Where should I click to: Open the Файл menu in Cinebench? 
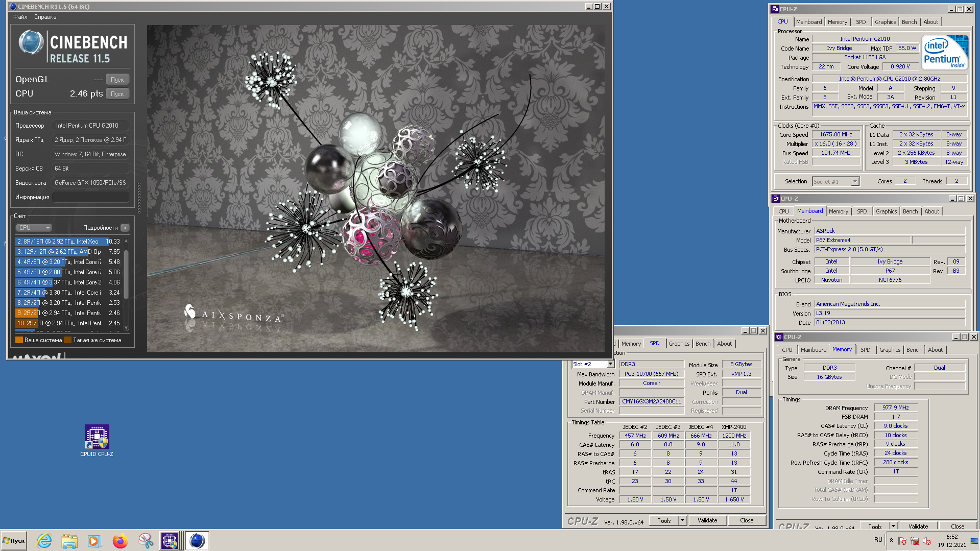tap(20, 17)
